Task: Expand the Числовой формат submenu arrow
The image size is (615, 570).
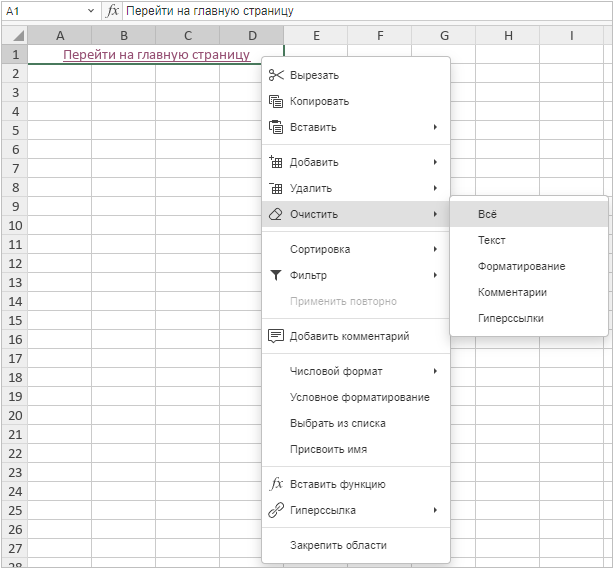Action: pyautogui.click(x=435, y=371)
